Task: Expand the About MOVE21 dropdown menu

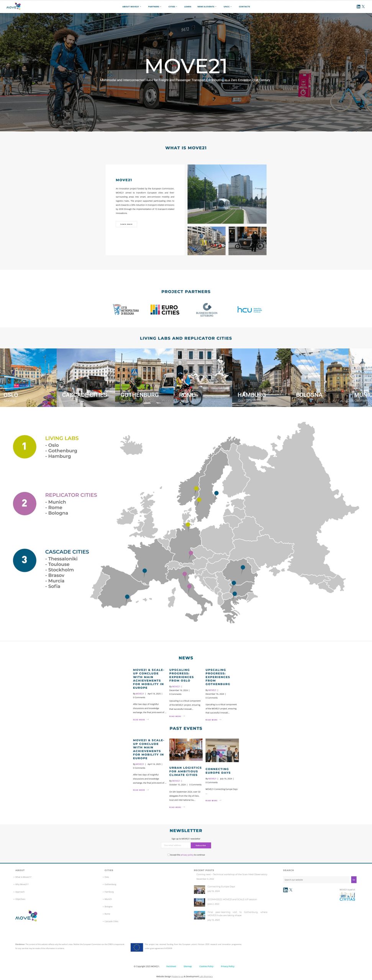Action: (131, 7)
